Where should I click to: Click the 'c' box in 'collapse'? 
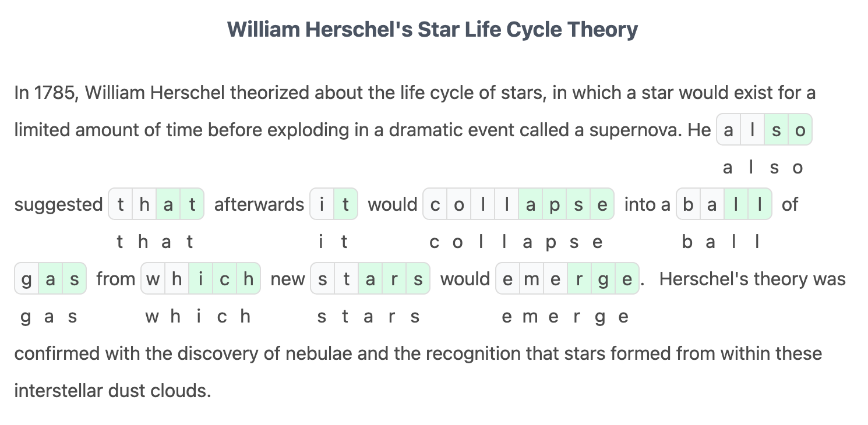pos(435,204)
